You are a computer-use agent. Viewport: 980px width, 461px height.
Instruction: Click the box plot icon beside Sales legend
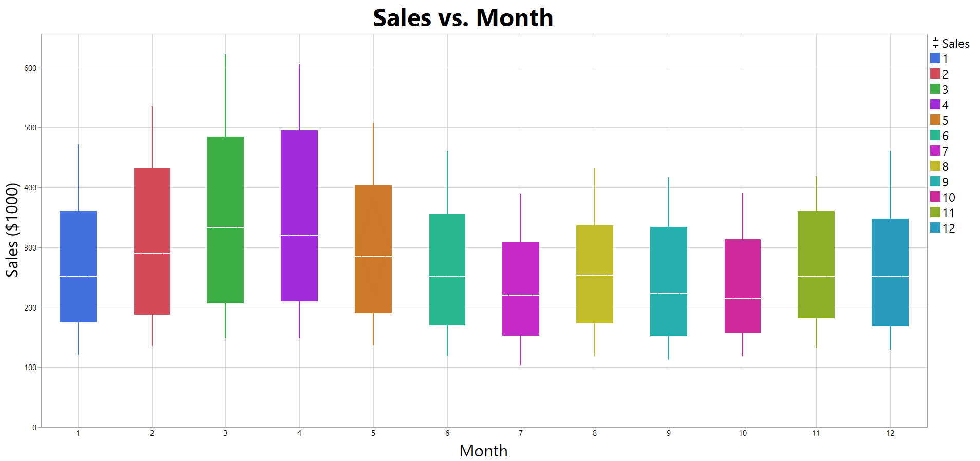[x=935, y=43]
